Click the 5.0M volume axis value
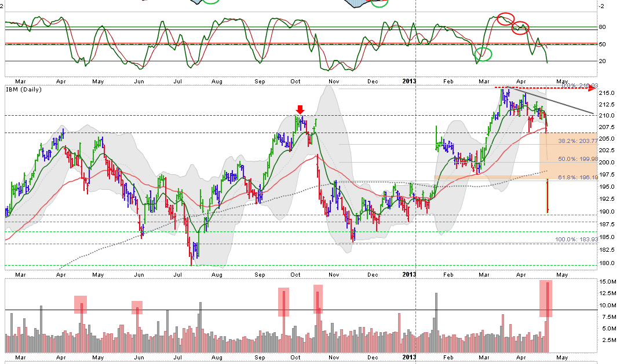Screen dimensions: 631x364 tap(609, 328)
